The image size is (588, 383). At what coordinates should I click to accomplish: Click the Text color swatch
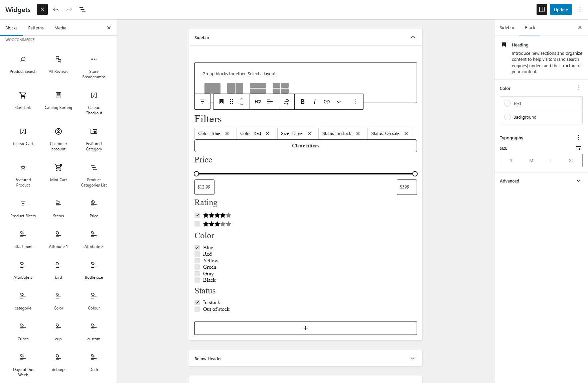coord(507,103)
